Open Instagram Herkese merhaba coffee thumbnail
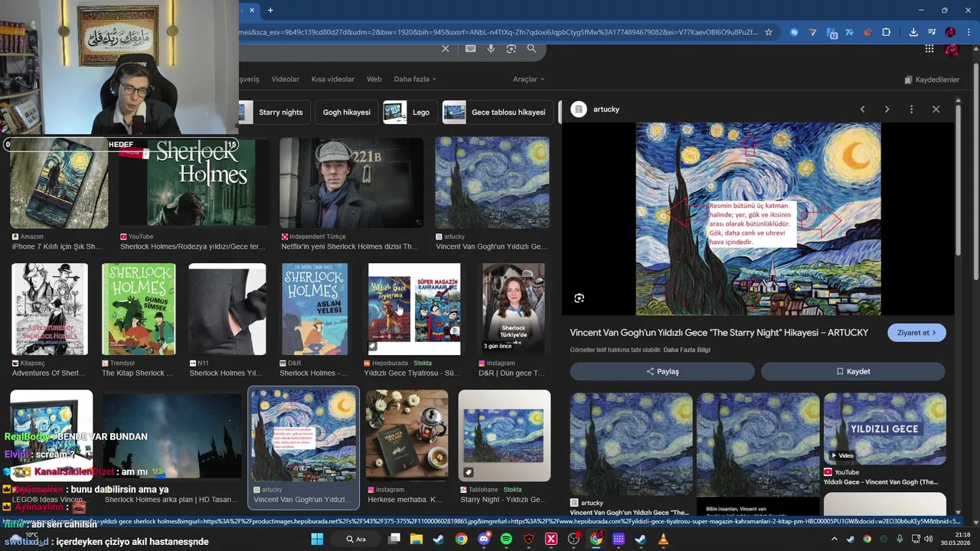Image resolution: width=980 pixels, height=551 pixels. (407, 435)
